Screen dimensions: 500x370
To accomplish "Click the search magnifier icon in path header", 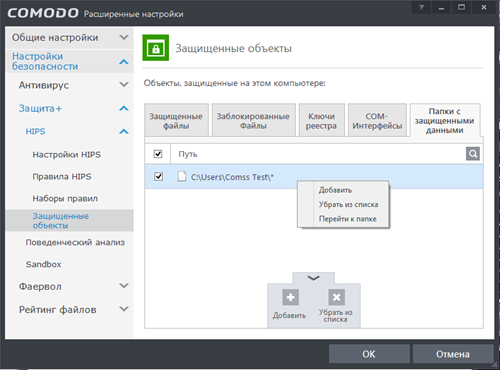I will point(473,154).
